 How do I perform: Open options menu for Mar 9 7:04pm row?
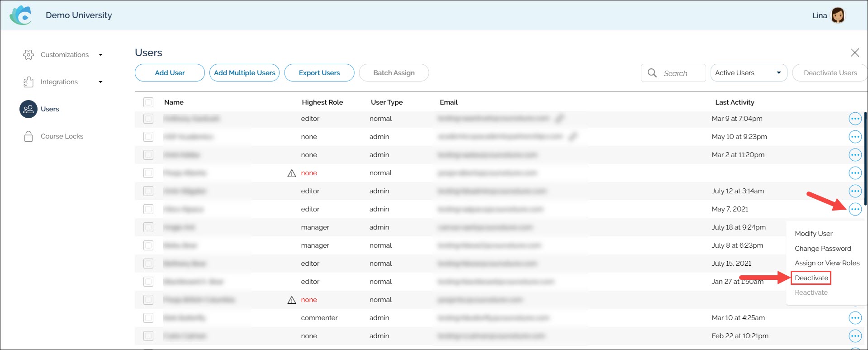pos(855,119)
